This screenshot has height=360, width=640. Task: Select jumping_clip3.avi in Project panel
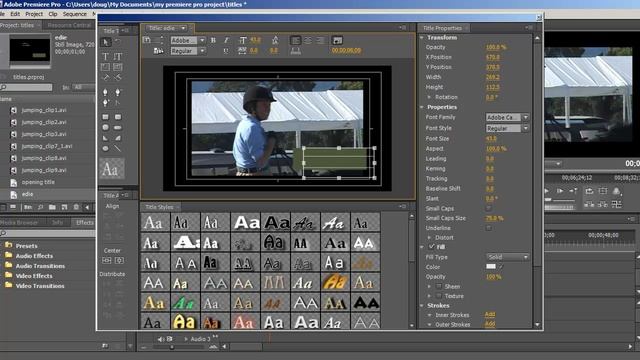tap(44, 134)
